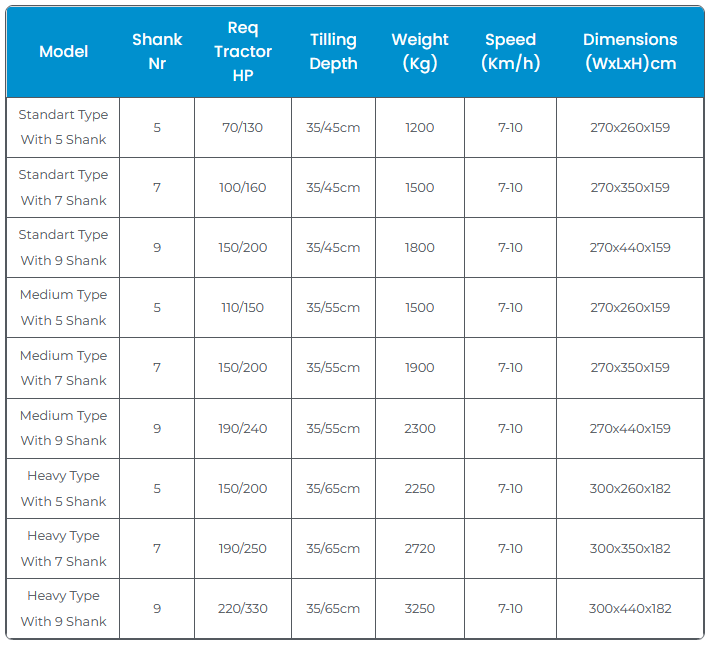Click the Model column header
The width and height of the screenshot is (717, 654).
pyautogui.click(x=63, y=52)
